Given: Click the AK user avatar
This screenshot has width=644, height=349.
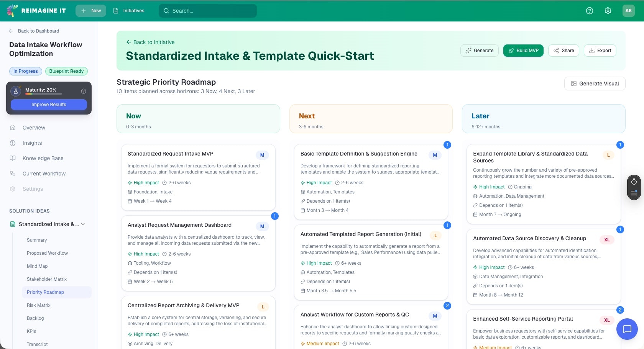Looking at the screenshot, I should (628, 11).
